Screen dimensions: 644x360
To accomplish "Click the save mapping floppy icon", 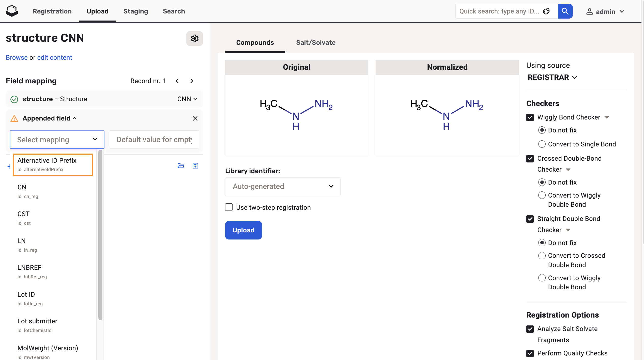I will (x=195, y=166).
